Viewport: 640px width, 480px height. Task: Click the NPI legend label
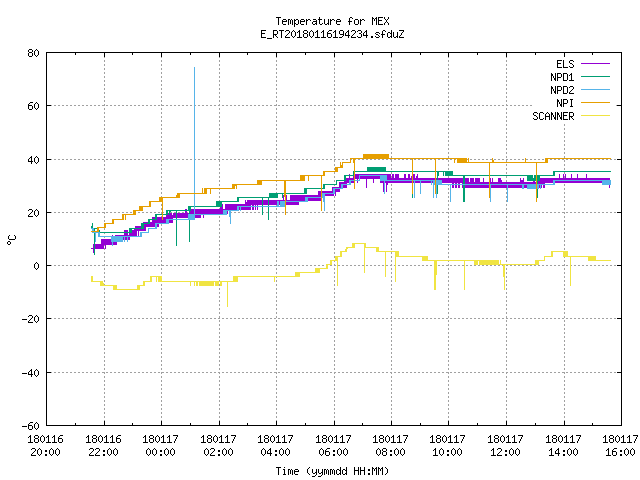[x=565, y=103]
